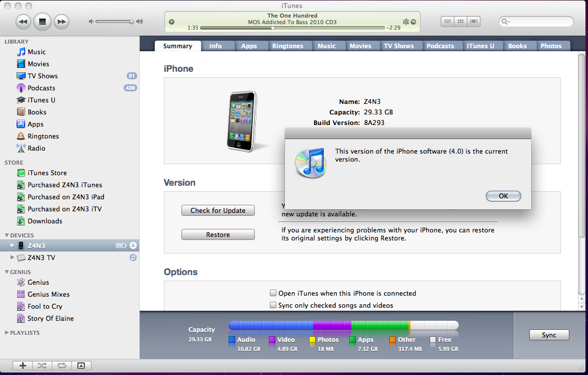Click the Restore button
This screenshot has height=375, width=588.
pos(218,234)
